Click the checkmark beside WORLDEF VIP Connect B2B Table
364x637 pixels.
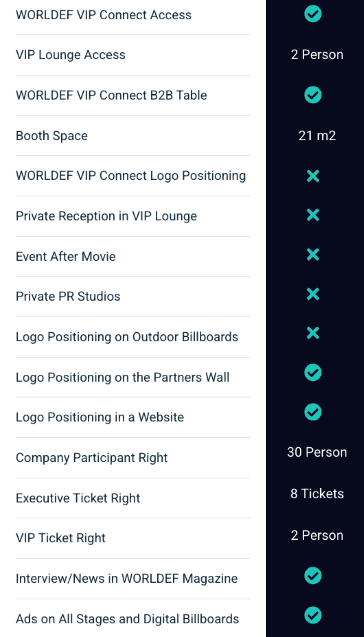(313, 95)
